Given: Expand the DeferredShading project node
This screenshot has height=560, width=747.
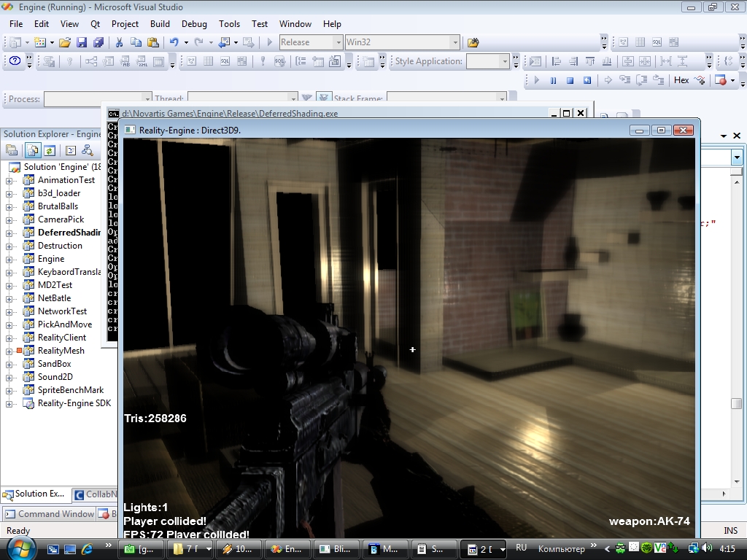Looking at the screenshot, I should point(9,233).
